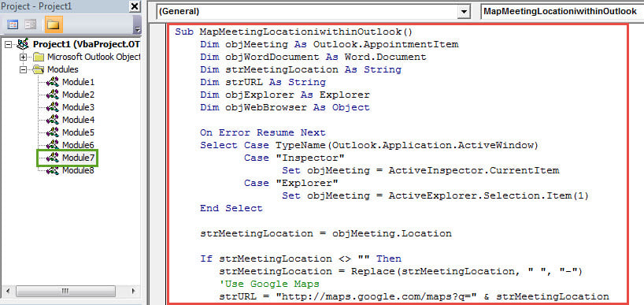The height and width of the screenshot is (305, 644).
Task: Click the Sub MapMeetingLocationiwithinOutlook() line
Action: point(294,32)
